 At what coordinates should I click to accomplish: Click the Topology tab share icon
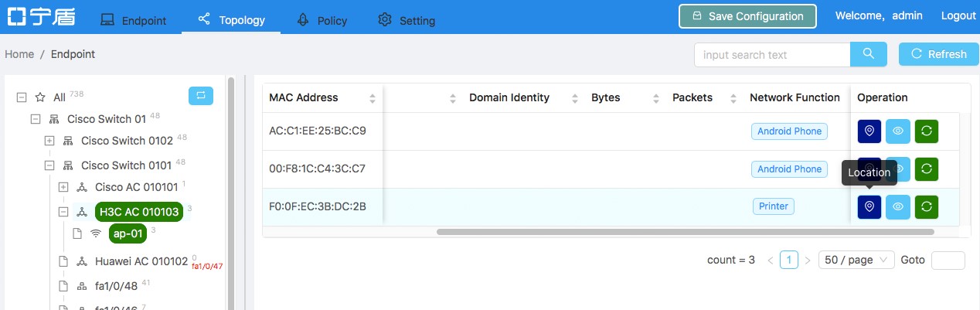(204, 19)
